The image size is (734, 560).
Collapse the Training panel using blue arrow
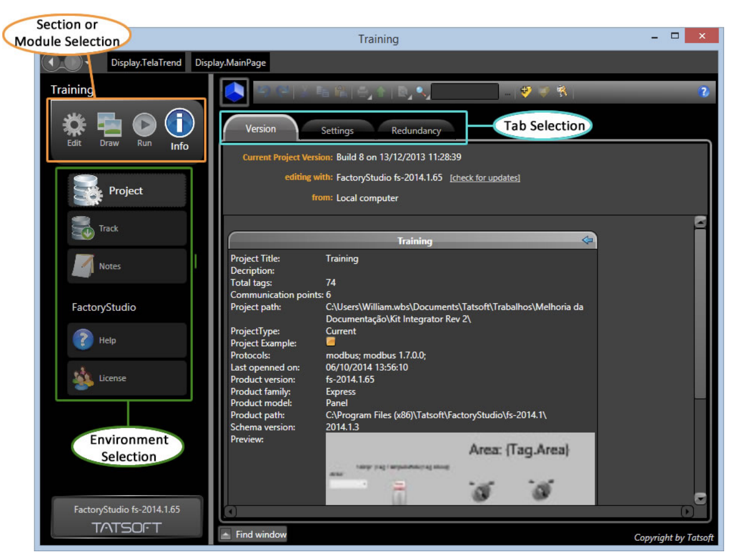coord(587,240)
